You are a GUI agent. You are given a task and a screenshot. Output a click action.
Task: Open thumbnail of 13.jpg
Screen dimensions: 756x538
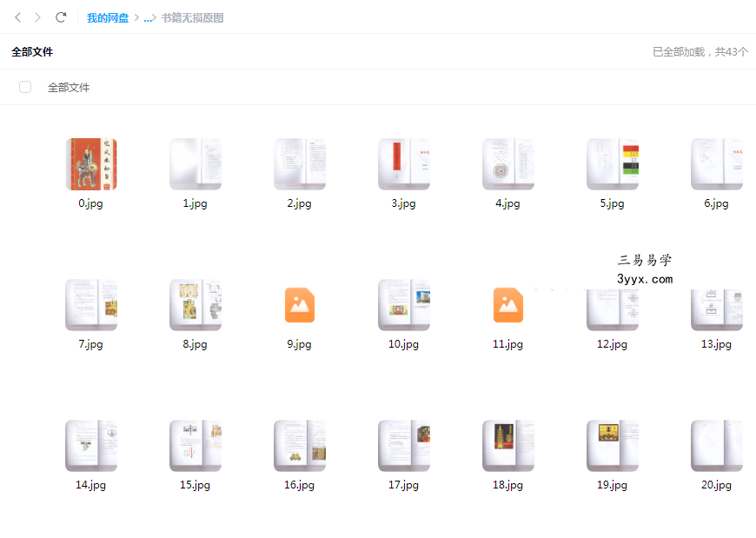coord(717,310)
